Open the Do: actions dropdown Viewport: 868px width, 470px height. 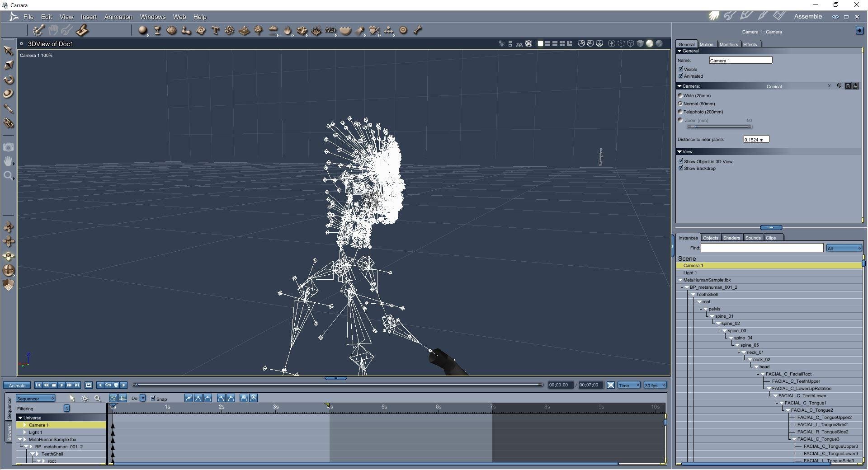pos(142,398)
